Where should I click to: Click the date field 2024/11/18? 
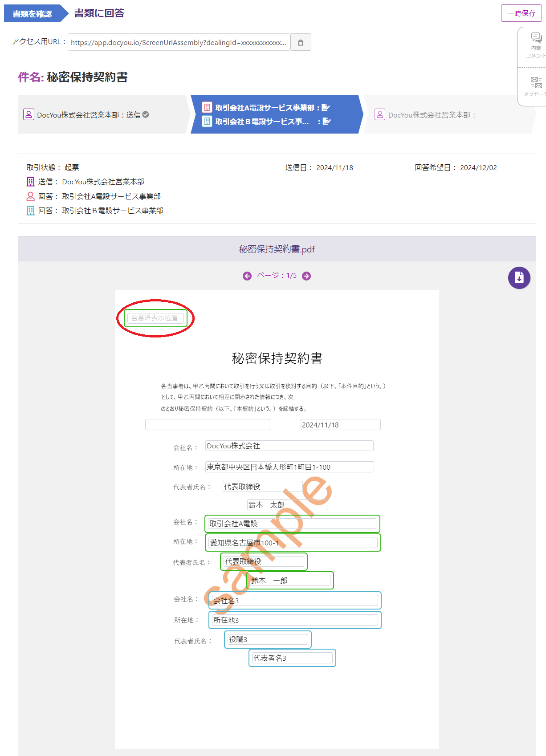coord(341,424)
